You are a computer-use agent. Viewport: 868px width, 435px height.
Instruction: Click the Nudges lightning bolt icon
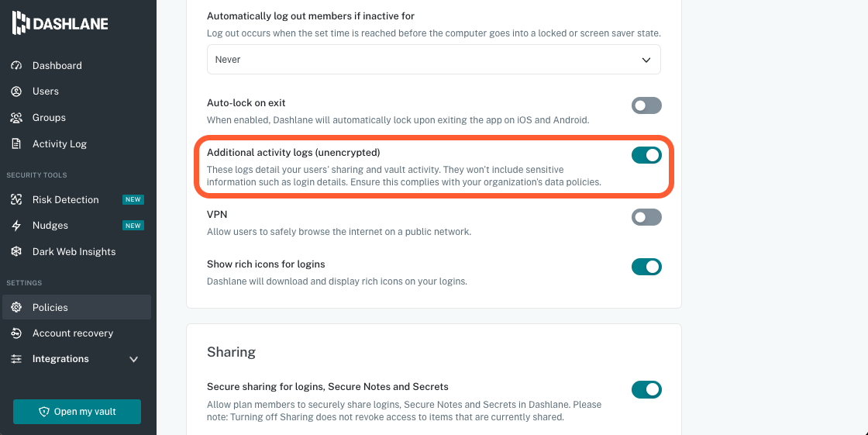tap(16, 226)
